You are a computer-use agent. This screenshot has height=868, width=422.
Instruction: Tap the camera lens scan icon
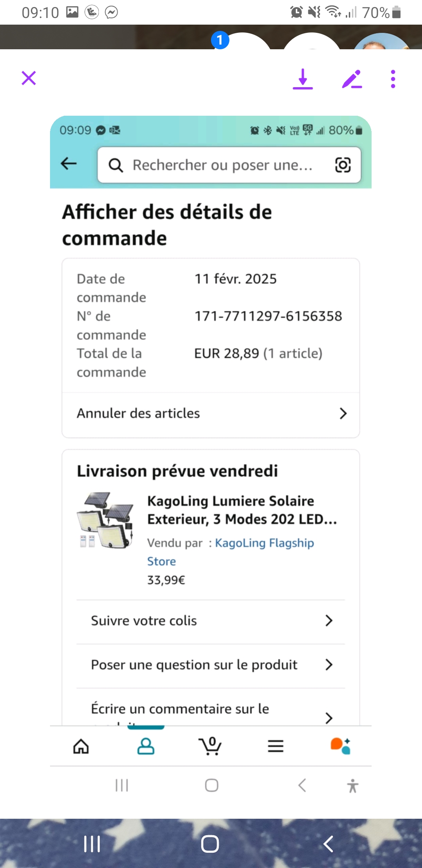(343, 165)
